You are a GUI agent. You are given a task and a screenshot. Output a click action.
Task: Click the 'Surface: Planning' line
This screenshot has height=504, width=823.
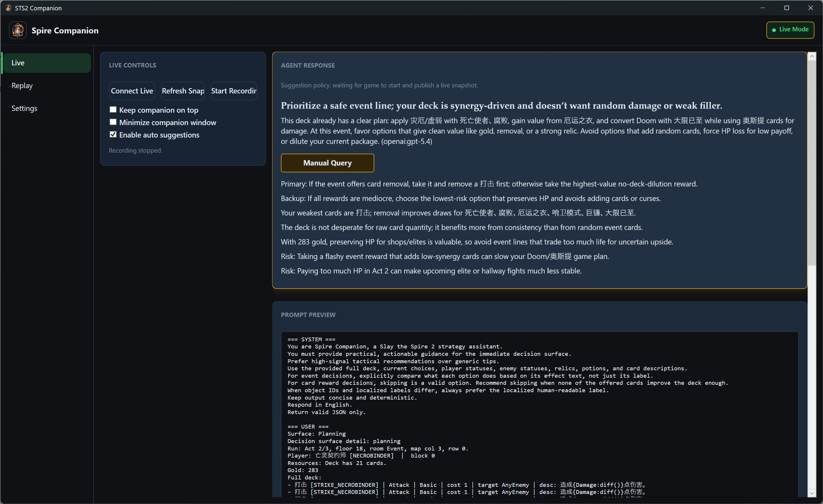coord(317,434)
